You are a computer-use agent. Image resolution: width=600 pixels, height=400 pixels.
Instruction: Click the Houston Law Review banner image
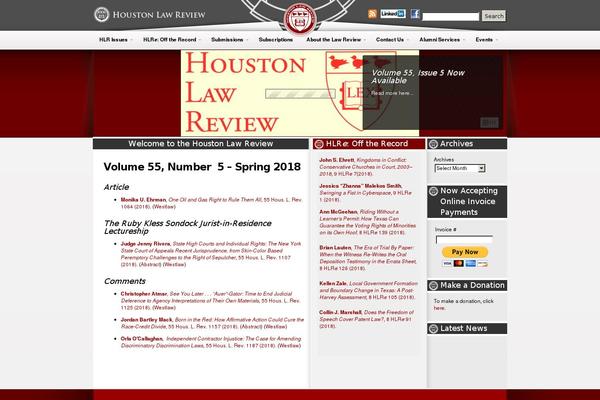[300, 93]
